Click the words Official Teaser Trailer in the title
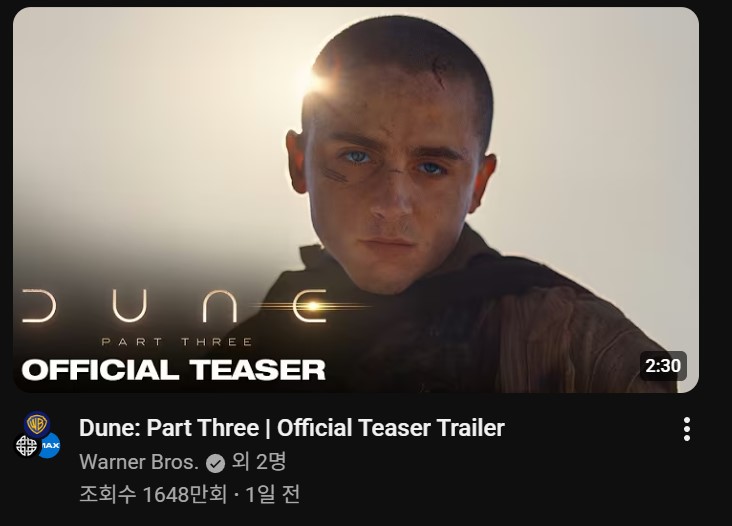 tap(391, 428)
